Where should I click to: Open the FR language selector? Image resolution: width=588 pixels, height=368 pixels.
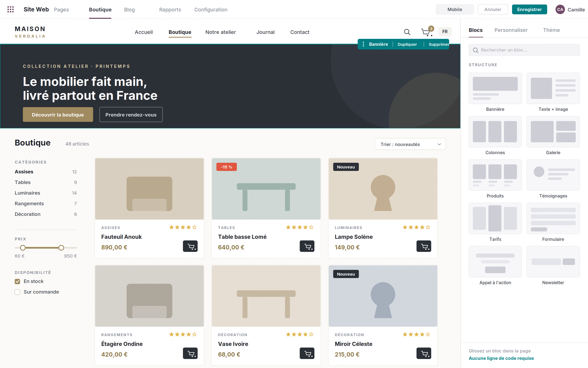(445, 32)
